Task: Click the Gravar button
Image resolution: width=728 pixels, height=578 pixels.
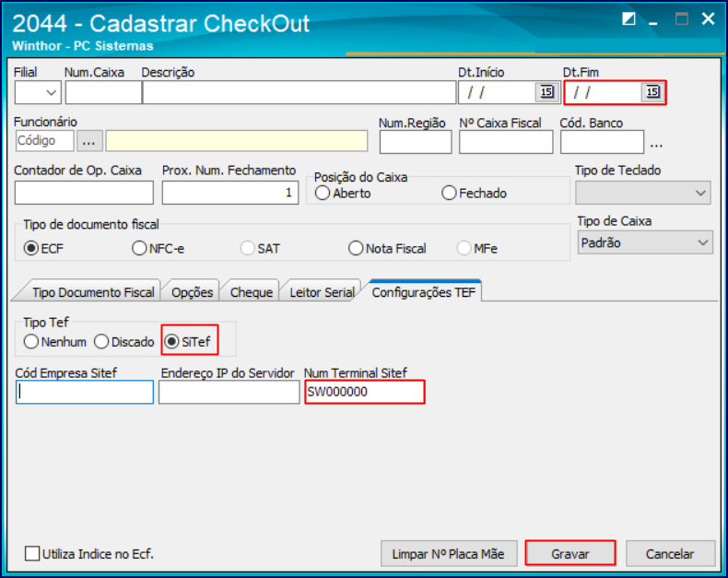Action: point(570,554)
